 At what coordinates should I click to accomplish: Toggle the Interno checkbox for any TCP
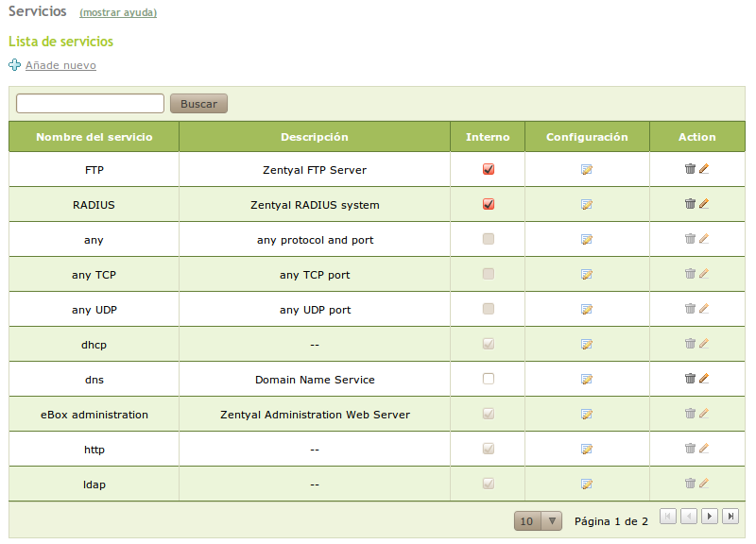[x=489, y=274]
